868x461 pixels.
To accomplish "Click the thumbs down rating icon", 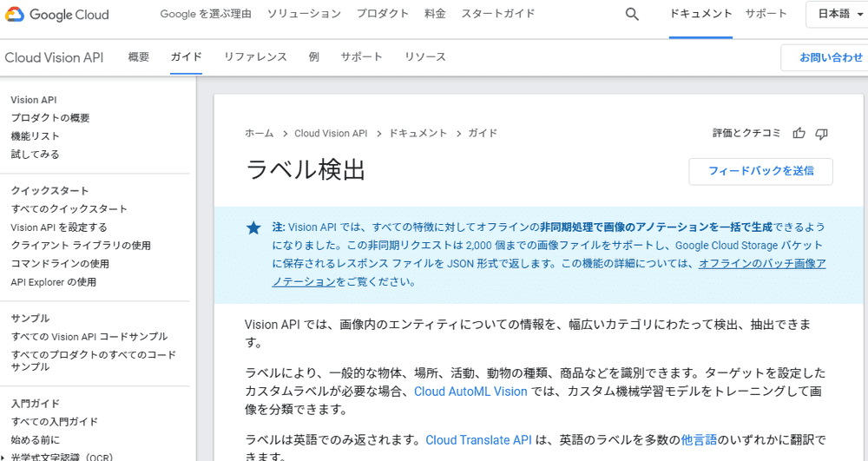I will tap(821, 134).
